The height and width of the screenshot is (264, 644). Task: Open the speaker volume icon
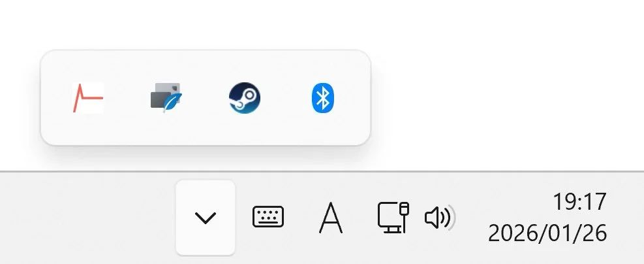click(440, 218)
